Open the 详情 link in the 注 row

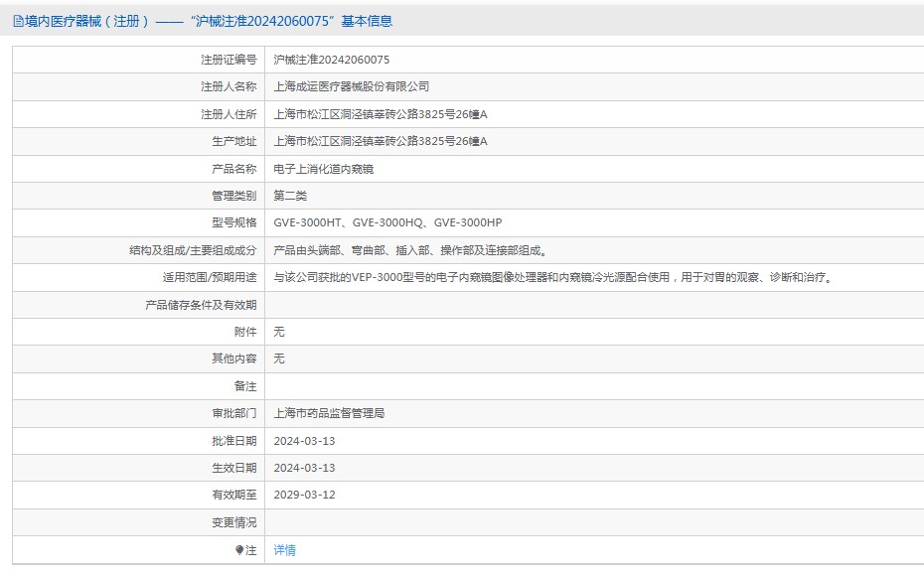point(284,549)
